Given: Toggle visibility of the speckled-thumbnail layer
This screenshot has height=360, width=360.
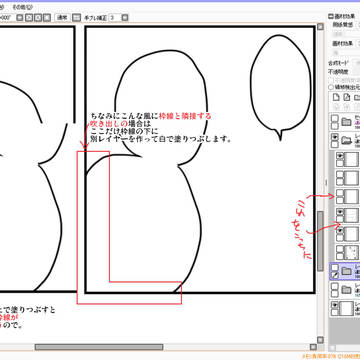Looking at the screenshot, I should tap(340, 249).
